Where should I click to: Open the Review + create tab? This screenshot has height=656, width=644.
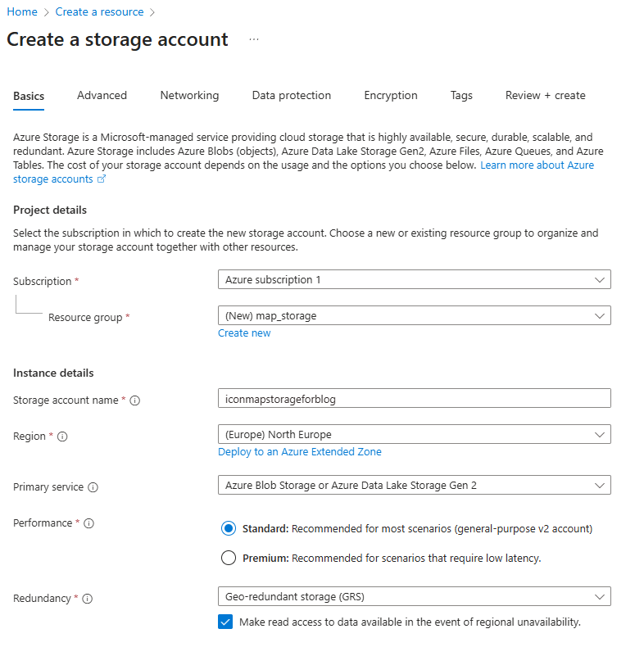[x=545, y=96]
